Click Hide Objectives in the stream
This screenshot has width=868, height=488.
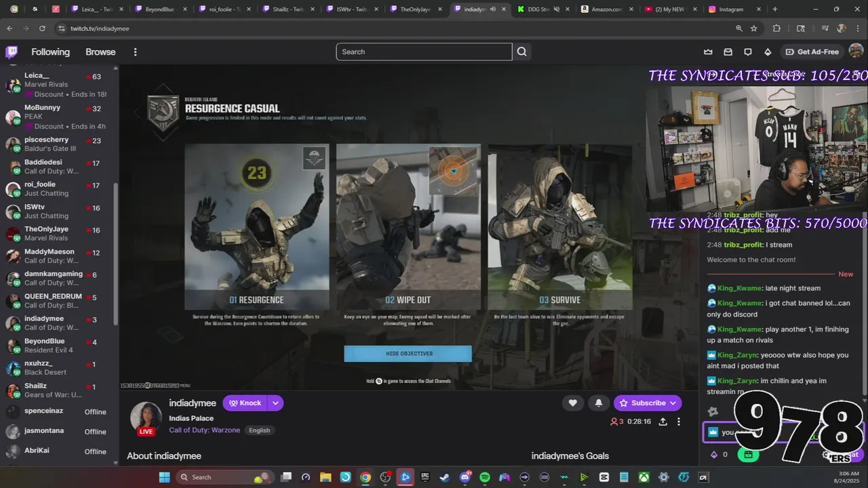click(408, 354)
